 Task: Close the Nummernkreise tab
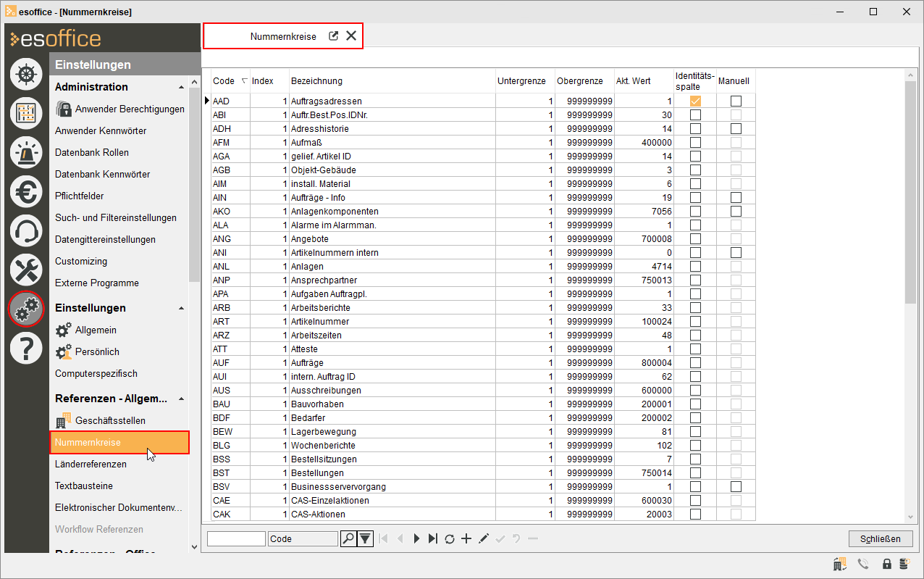[x=351, y=36]
